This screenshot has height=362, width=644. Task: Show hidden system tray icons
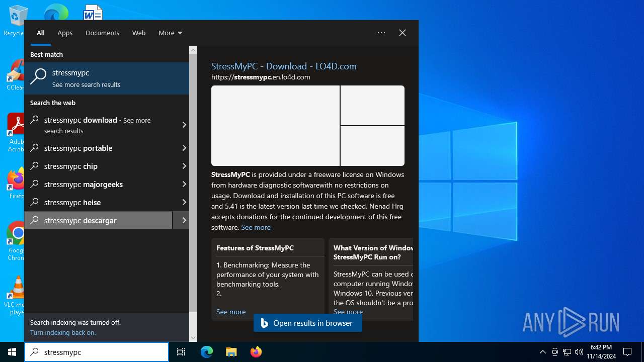(542, 352)
